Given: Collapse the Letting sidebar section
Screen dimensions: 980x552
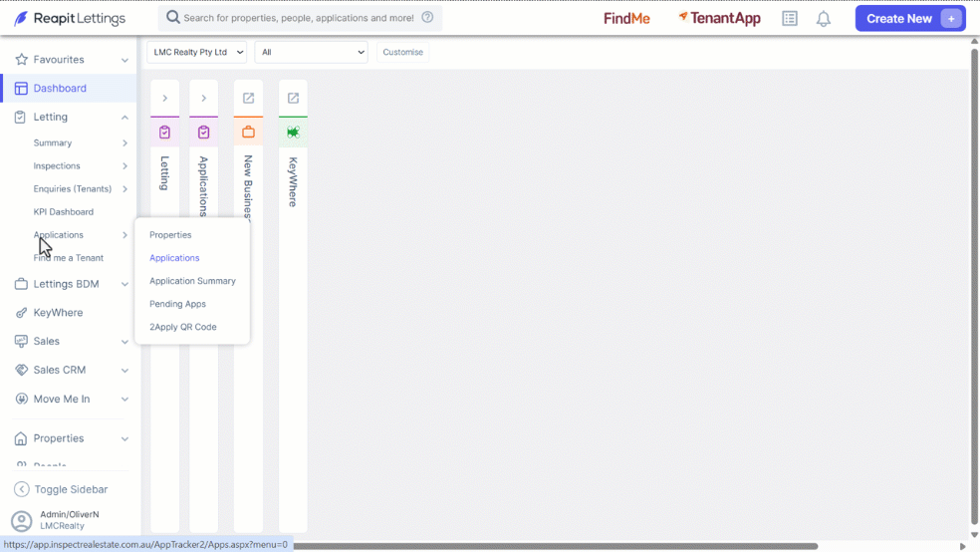Looking at the screenshot, I should tap(124, 118).
